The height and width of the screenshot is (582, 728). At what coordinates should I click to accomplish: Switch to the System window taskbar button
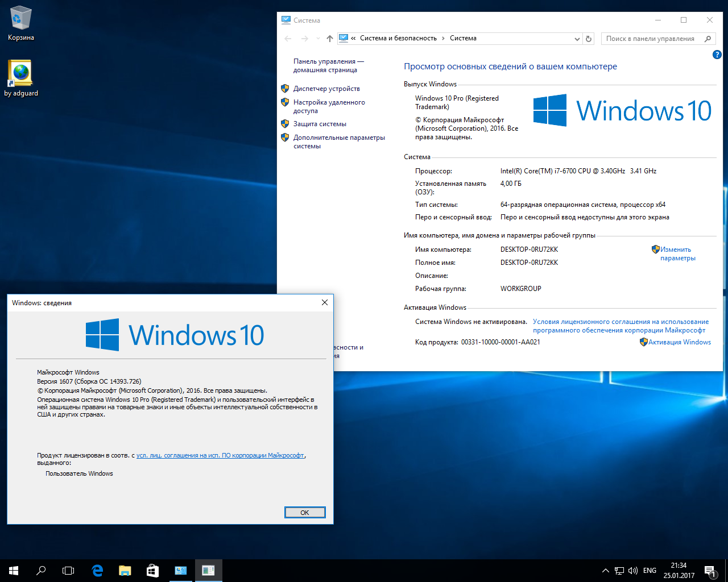coord(180,571)
